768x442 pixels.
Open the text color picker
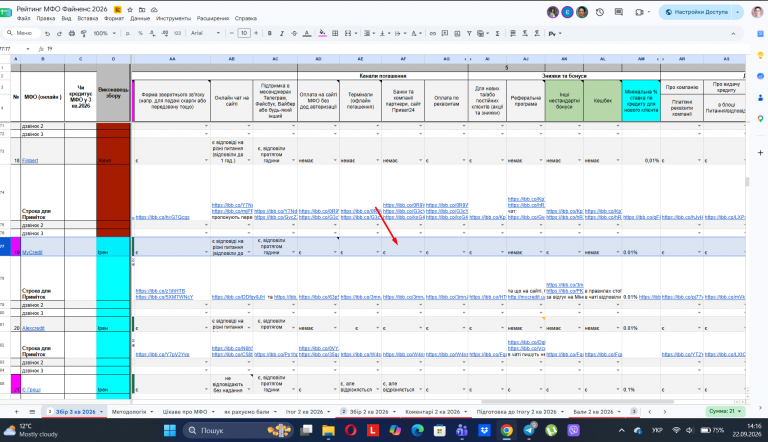click(x=307, y=33)
